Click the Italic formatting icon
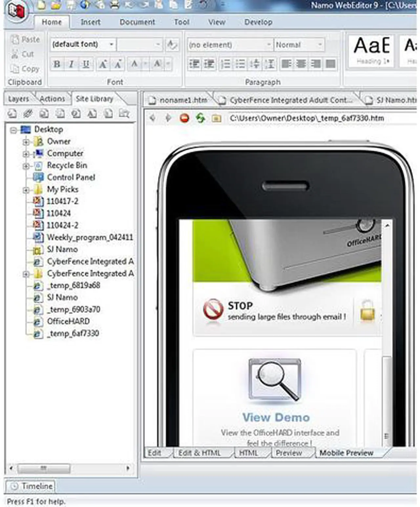 coord(71,64)
